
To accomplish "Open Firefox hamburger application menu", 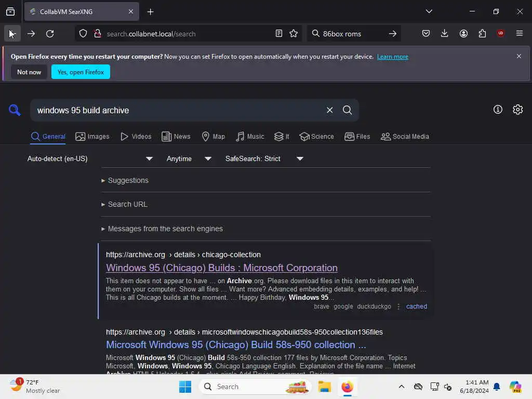I will click(519, 33).
